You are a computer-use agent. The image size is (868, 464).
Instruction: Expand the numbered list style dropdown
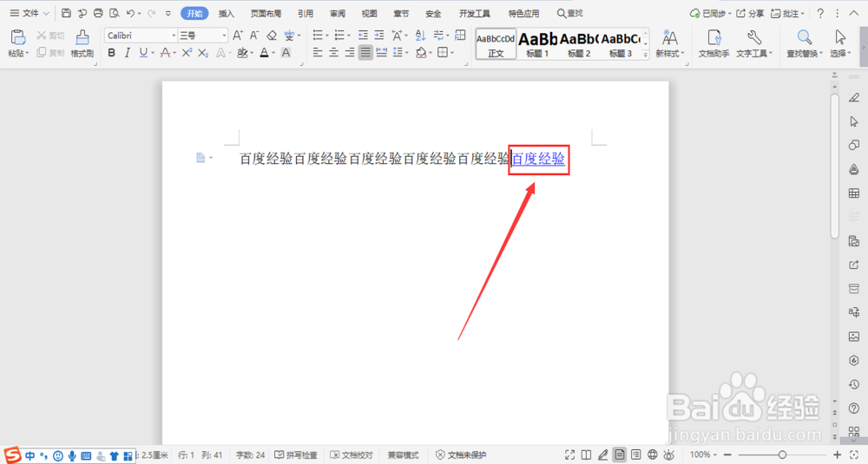pyautogui.click(x=348, y=36)
